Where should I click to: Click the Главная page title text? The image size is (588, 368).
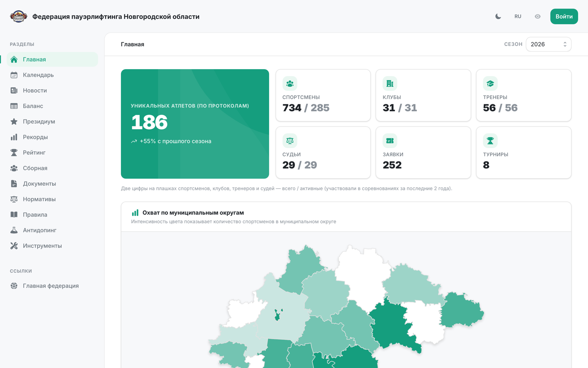tap(132, 44)
